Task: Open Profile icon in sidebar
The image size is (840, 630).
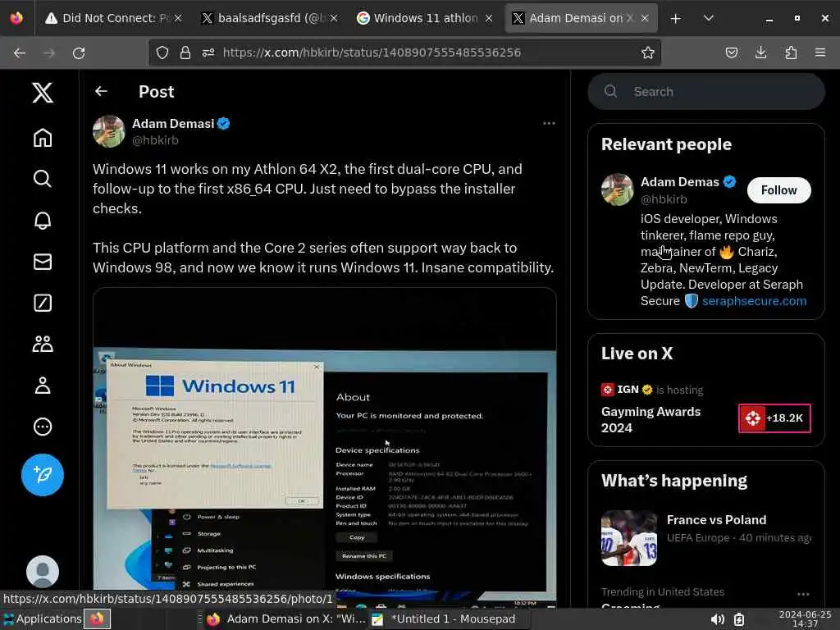Action: pos(43,386)
